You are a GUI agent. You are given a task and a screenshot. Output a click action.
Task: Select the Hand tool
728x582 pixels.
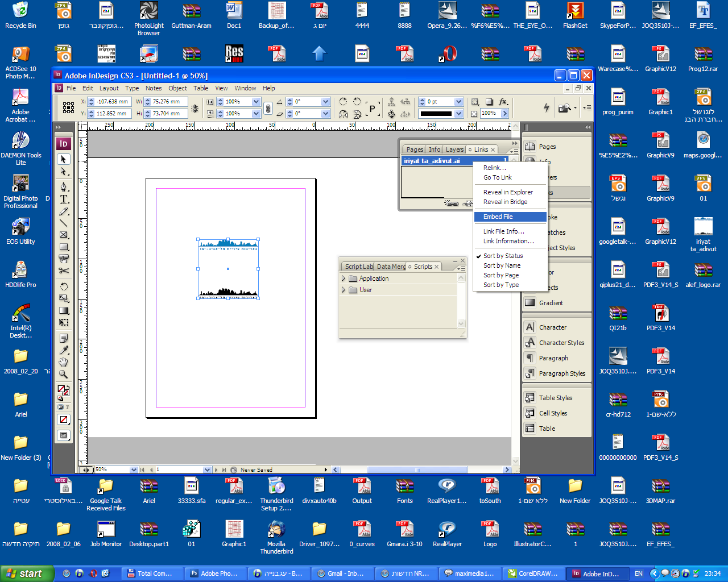click(x=64, y=362)
